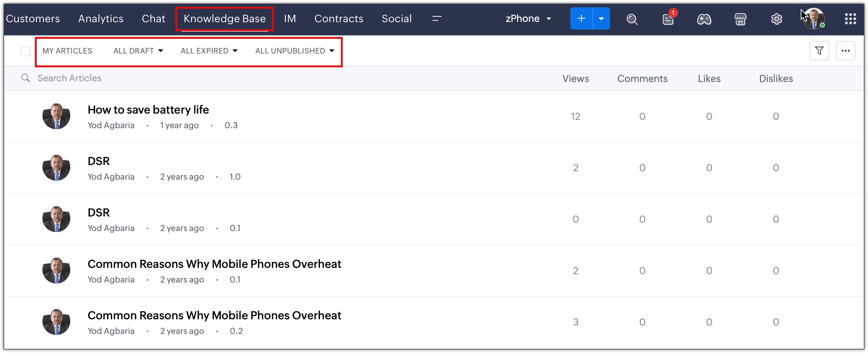Click the blue plus add button
Screen dimensions: 868x353
[581, 18]
